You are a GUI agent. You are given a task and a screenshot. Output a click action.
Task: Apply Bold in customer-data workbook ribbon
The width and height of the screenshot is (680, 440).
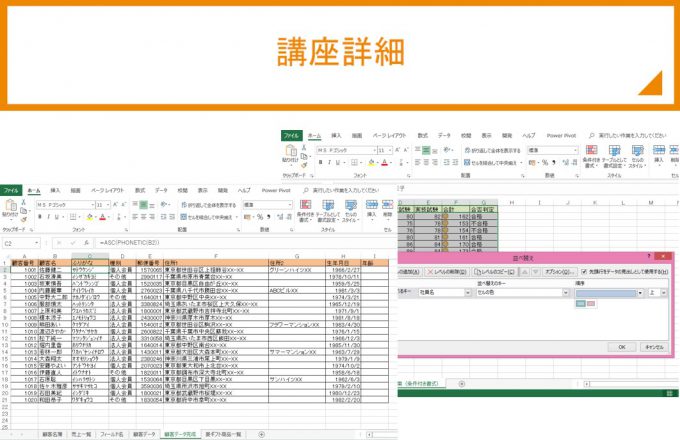[x=39, y=217]
